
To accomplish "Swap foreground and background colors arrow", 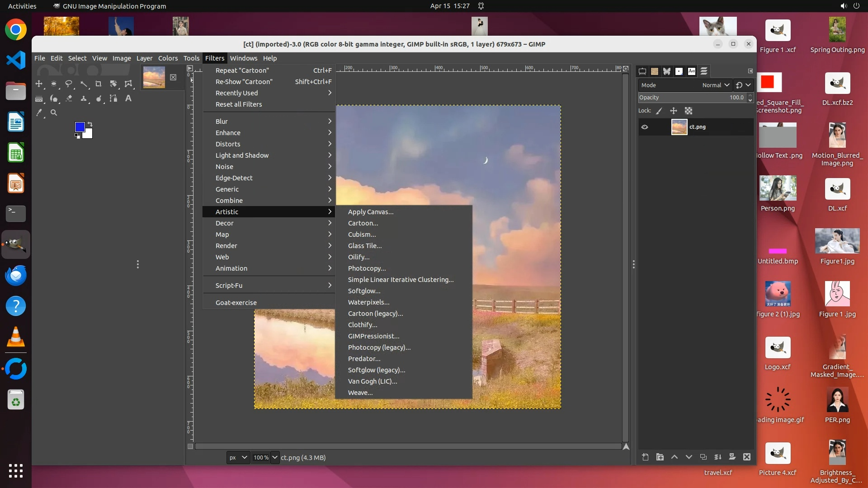I will [x=90, y=124].
